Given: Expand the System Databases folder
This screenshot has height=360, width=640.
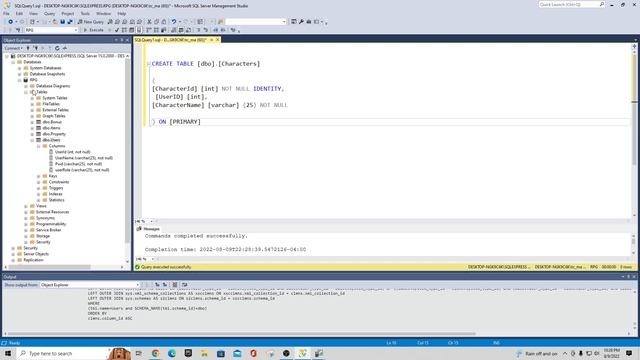Looking at the screenshot, I should pyautogui.click(x=20, y=68).
